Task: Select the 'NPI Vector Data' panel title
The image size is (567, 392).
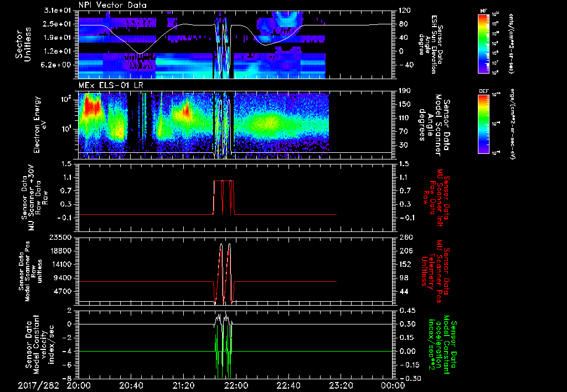Action: coord(113,5)
